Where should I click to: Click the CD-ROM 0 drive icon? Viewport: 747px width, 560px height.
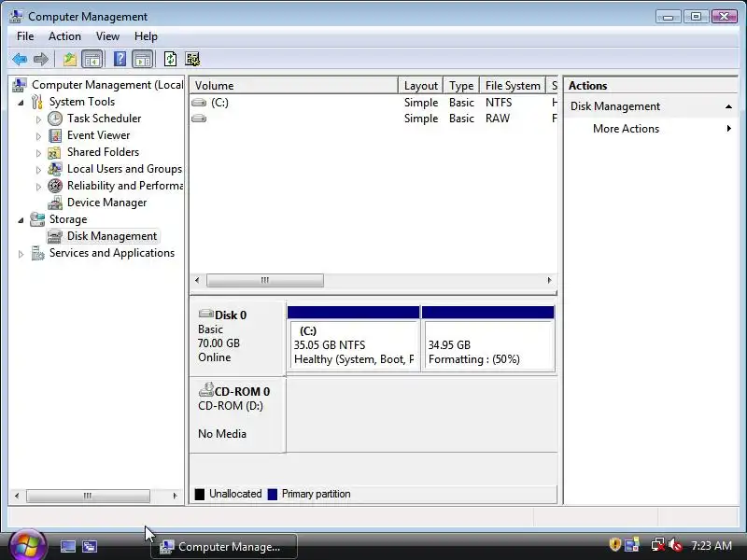[205, 390]
